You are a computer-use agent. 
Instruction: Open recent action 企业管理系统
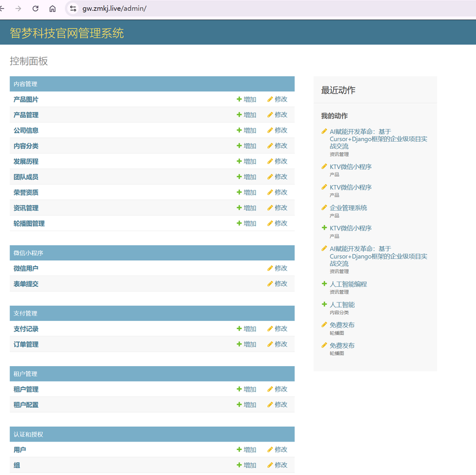349,208
